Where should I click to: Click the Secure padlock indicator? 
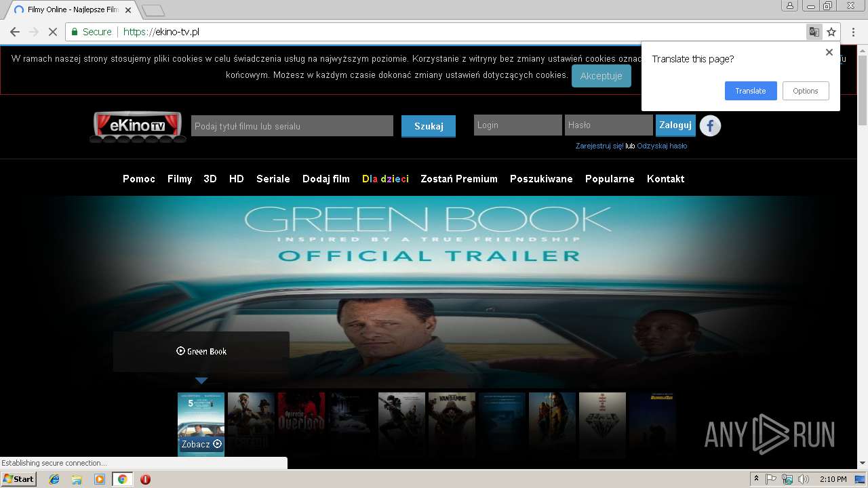tap(92, 32)
